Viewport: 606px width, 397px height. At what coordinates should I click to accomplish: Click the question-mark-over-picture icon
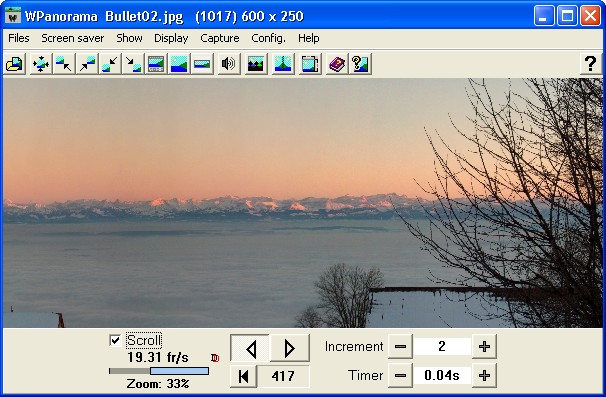(x=360, y=64)
